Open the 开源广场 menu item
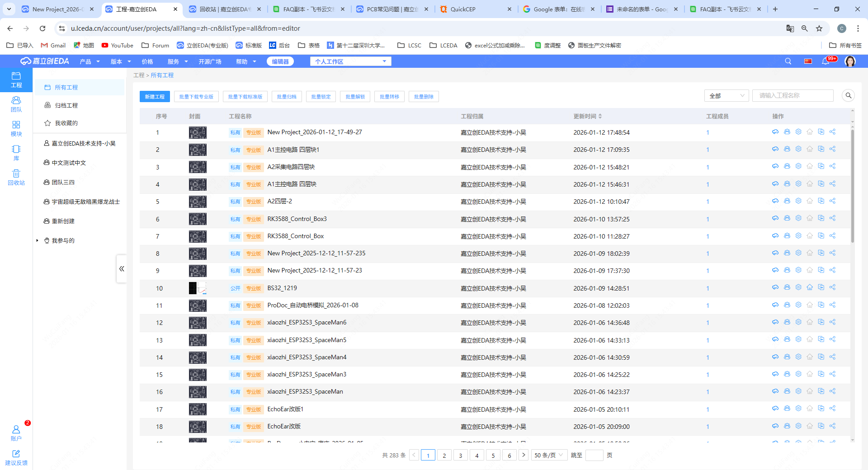Image resolution: width=868 pixels, height=470 pixels. click(x=210, y=61)
